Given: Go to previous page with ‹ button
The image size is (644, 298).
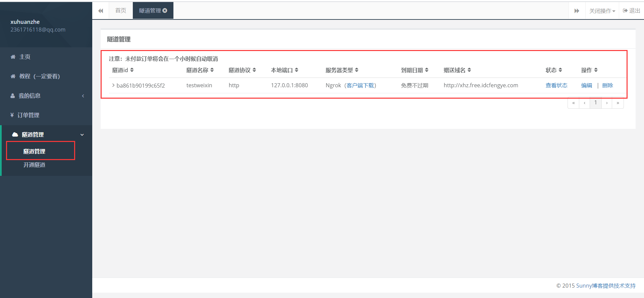Looking at the screenshot, I should click(585, 103).
